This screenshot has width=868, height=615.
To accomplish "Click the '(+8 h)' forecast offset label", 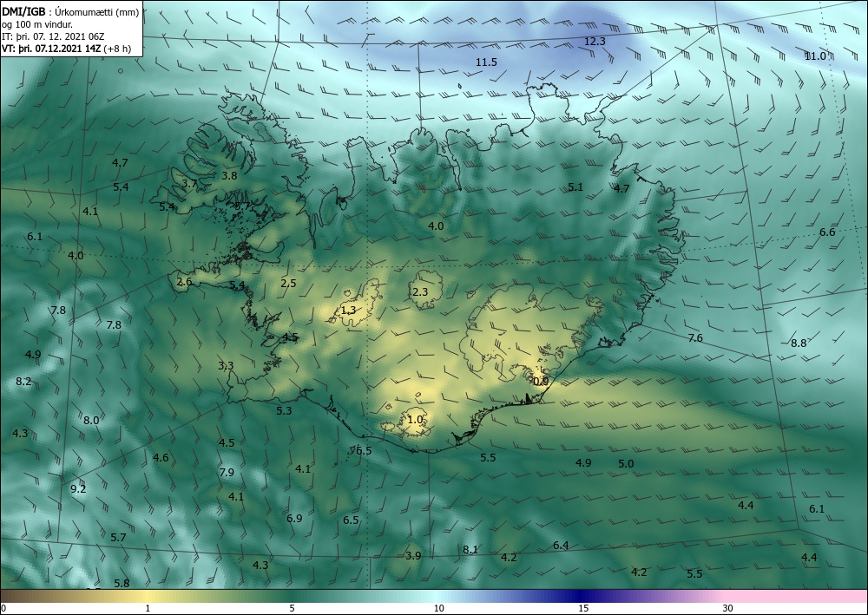I will point(117,48).
